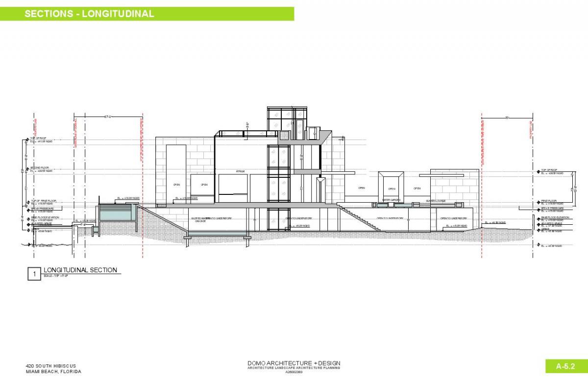The height and width of the screenshot is (380, 588).
Task: Click the green 'SECTIONS - LONGITUDINAL' title banner
Action: point(147,14)
